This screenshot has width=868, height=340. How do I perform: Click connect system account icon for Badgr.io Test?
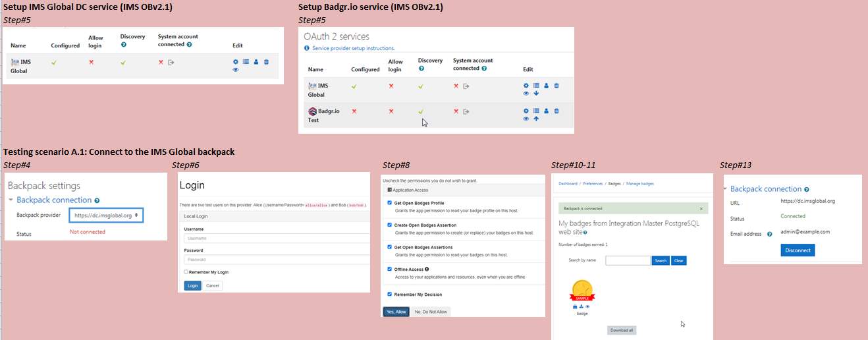[x=466, y=111]
